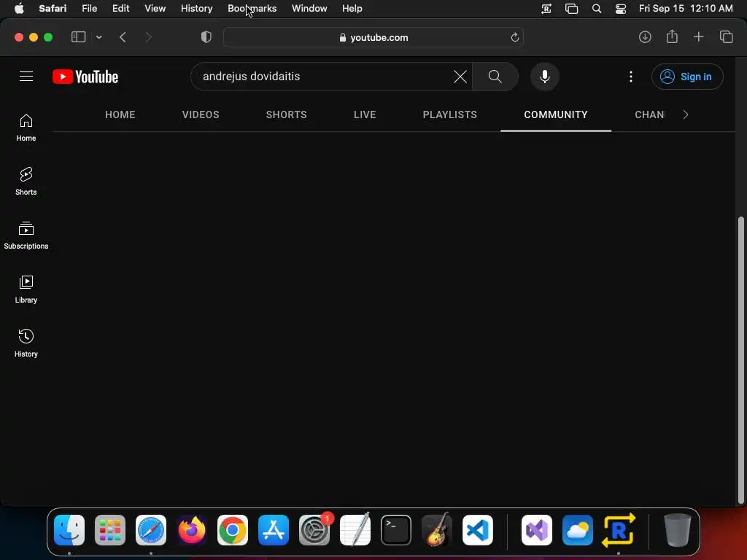
Task: Open the View menu
Action: pos(155,9)
